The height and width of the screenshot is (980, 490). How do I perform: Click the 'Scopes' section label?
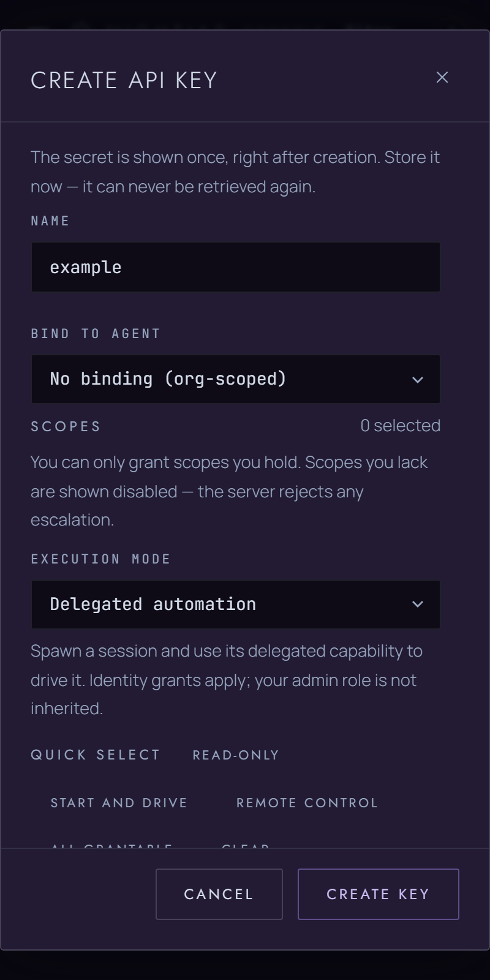pos(66,426)
